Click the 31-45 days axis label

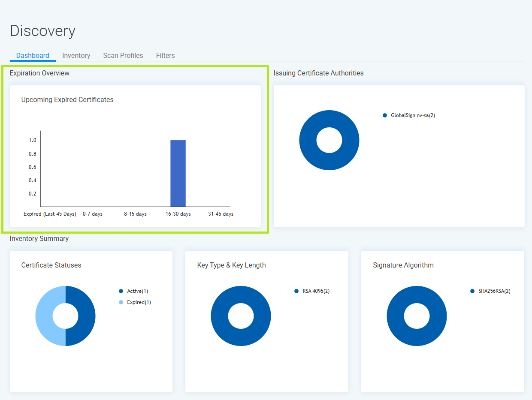[221, 214]
